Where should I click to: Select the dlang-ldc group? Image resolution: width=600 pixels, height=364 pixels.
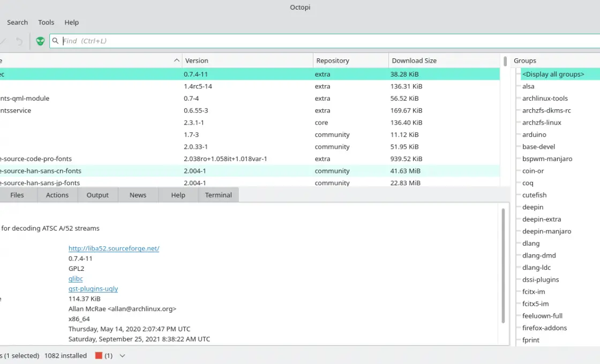coord(536,268)
